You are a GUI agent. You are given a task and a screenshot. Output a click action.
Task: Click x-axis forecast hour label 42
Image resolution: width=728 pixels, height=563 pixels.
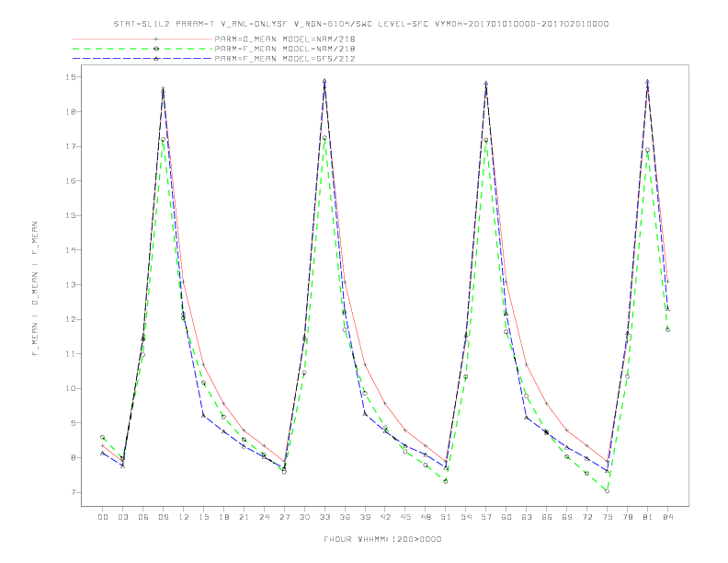385,517
